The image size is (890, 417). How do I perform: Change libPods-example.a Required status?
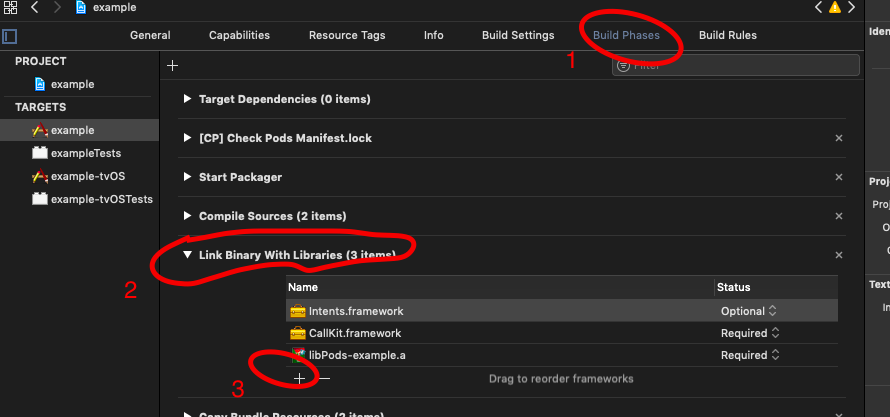(x=750, y=355)
